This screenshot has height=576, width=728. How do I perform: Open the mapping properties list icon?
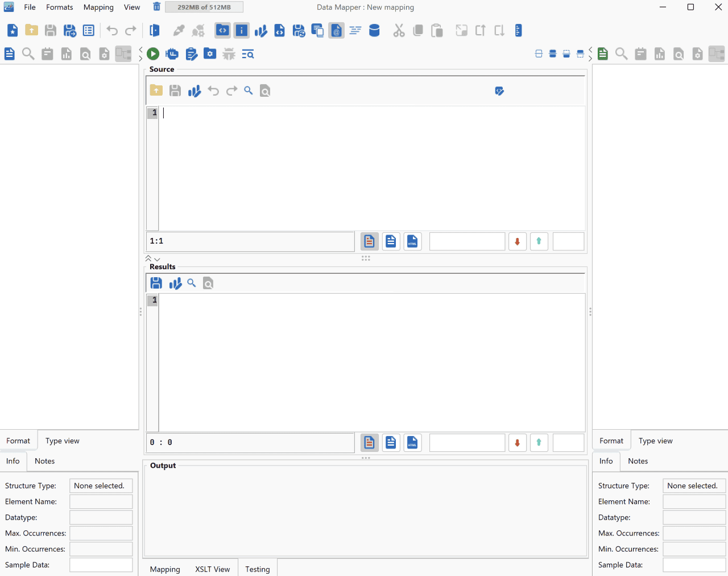(89, 31)
